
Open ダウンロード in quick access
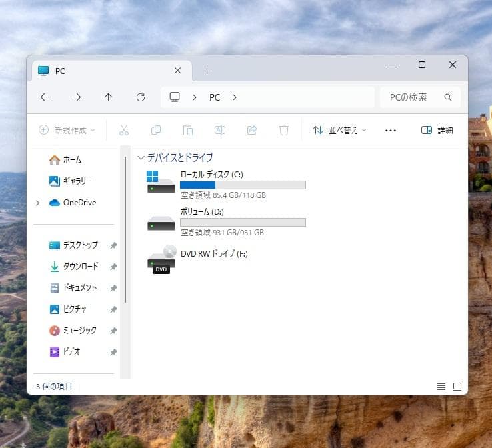(74, 267)
